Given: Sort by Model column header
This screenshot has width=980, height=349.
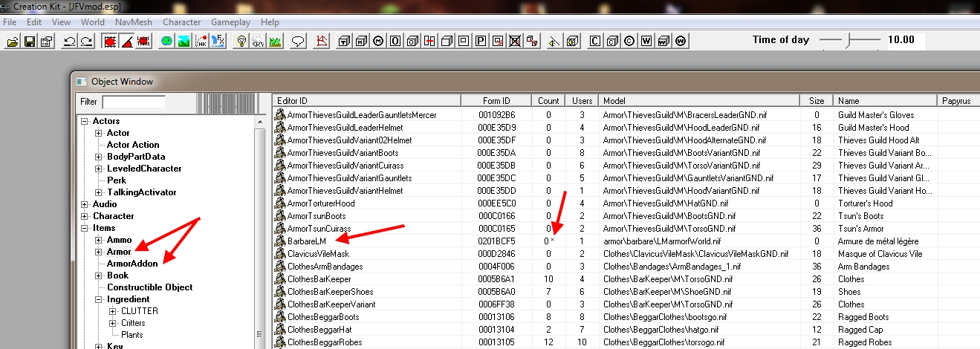Looking at the screenshot, I should click(700, 100).
